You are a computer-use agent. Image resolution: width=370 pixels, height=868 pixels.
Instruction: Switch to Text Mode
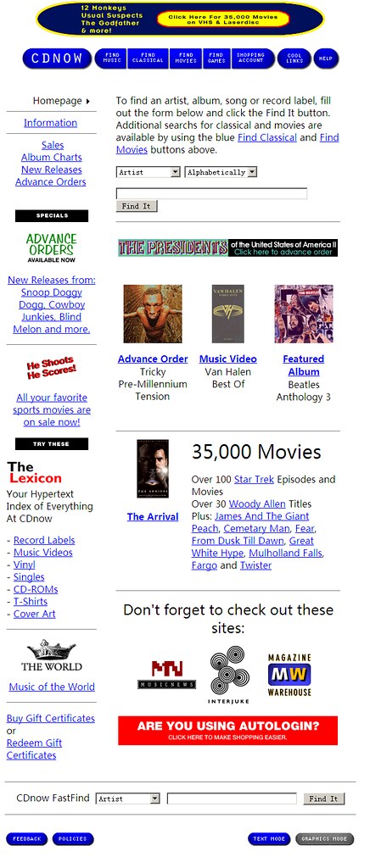click(269, 838)
